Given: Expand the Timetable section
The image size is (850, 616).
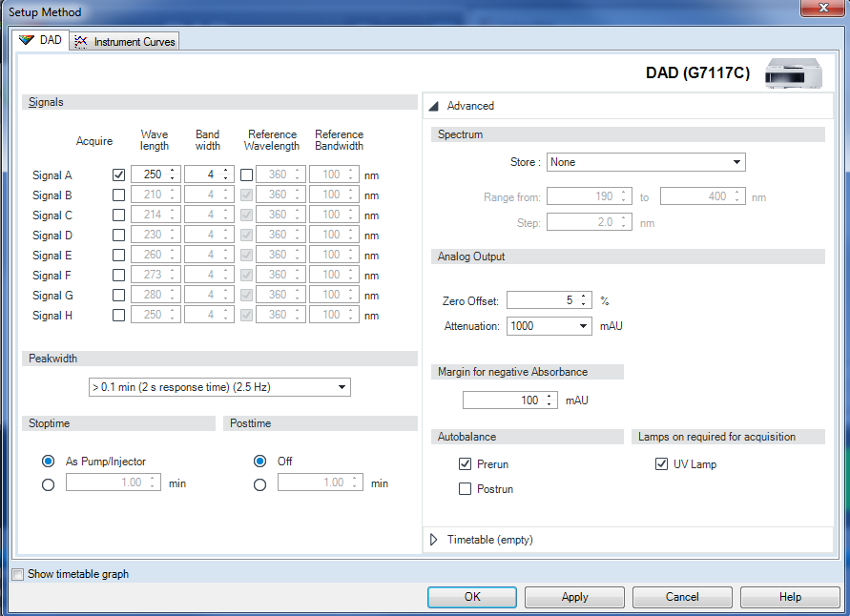Looking at the screenshot, I should (x=434, y=540).
